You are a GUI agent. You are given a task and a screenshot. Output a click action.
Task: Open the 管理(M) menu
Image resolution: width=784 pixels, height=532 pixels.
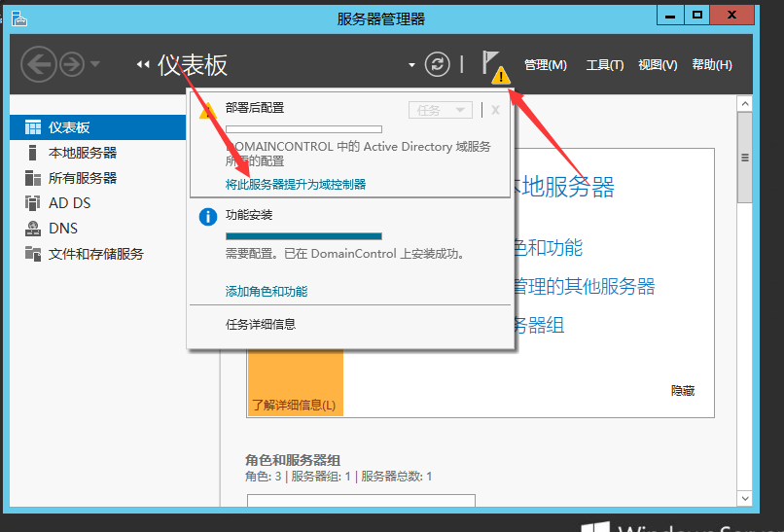click(x=545, y=65)
